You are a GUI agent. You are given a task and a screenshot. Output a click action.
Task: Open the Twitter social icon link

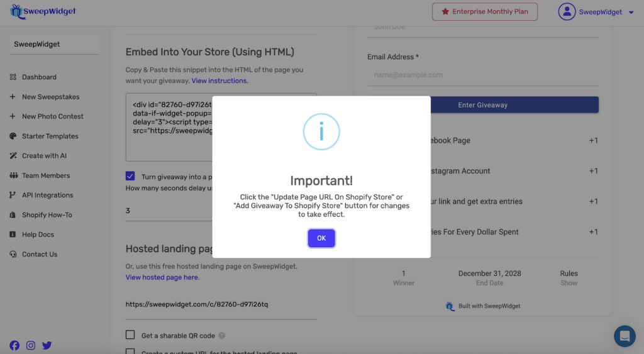point(47,345)
